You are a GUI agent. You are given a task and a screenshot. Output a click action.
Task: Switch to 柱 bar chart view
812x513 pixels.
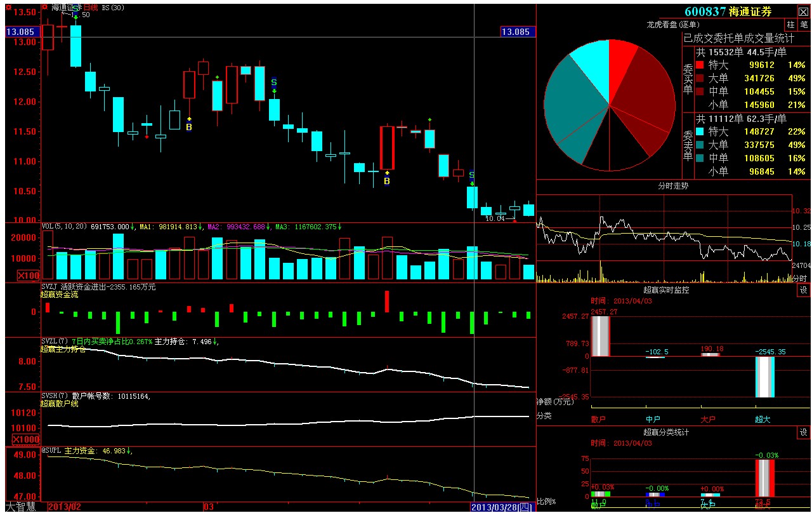[790, 24]
